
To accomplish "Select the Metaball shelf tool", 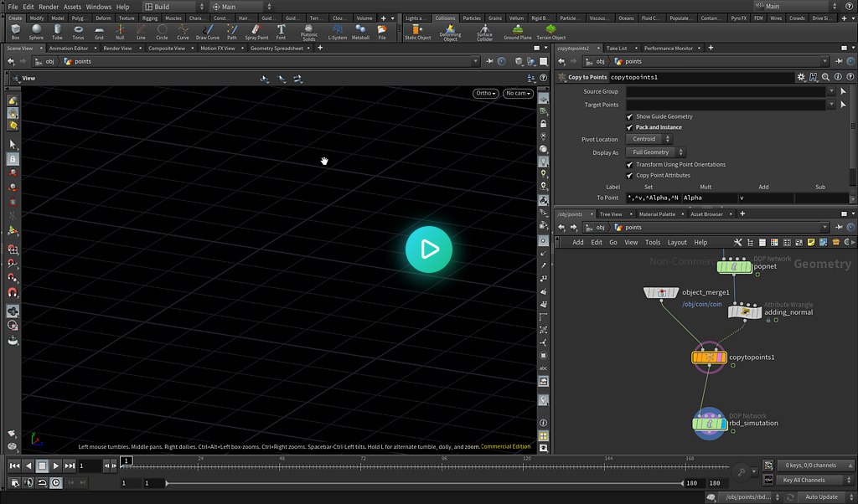I will (360, 32).
